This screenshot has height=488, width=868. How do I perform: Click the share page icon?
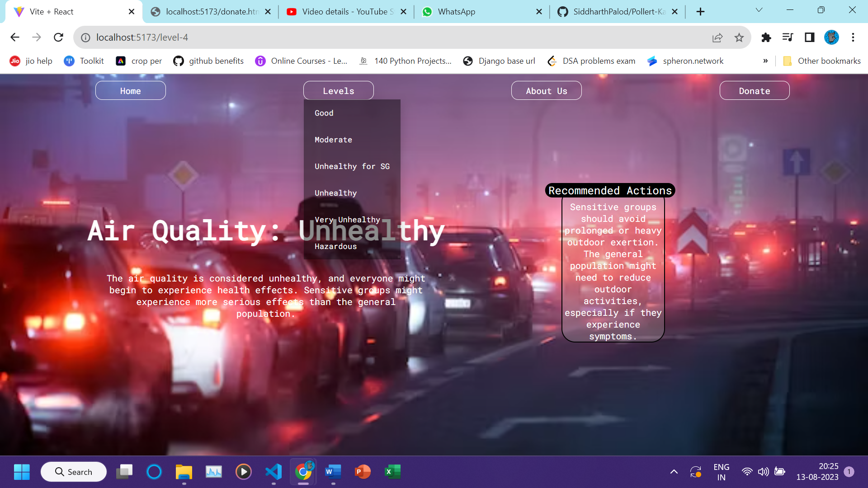click(717, 38)
